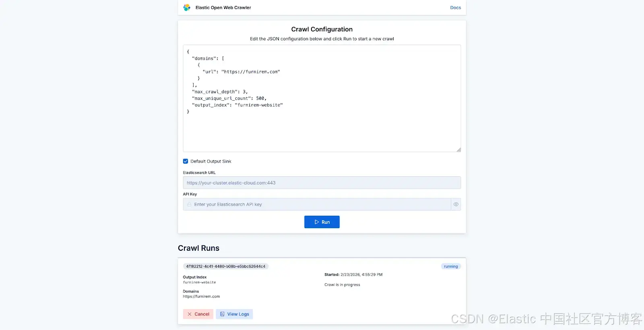The image size is (644, 330).
Task: Click the furnirem-website output index value
Action: point(199,283)
